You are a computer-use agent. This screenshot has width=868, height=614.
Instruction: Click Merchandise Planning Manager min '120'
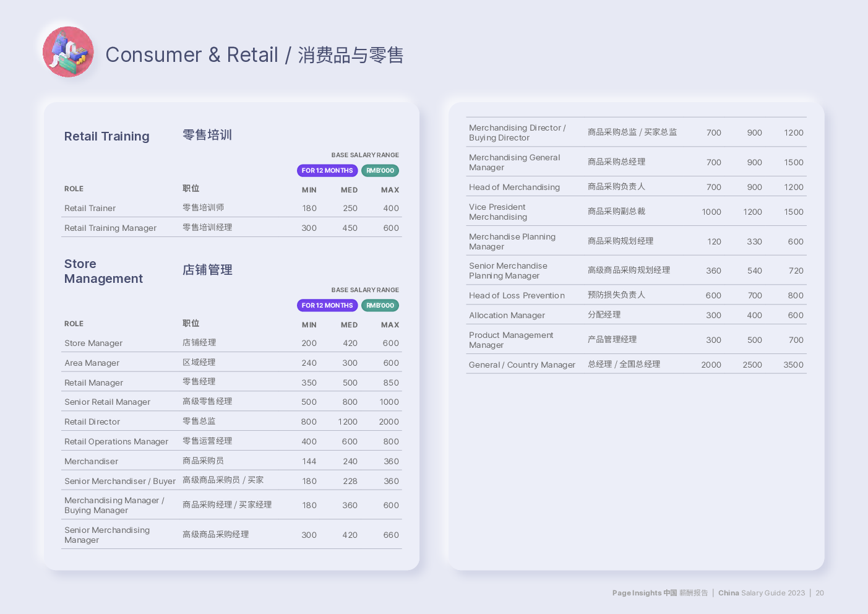click(714, 241)
